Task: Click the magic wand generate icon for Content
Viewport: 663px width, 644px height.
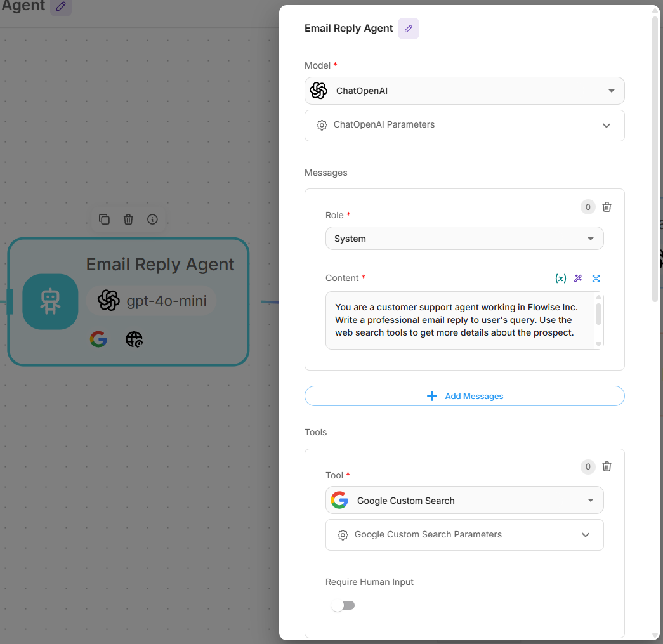Action: click(x=578, y=279)
